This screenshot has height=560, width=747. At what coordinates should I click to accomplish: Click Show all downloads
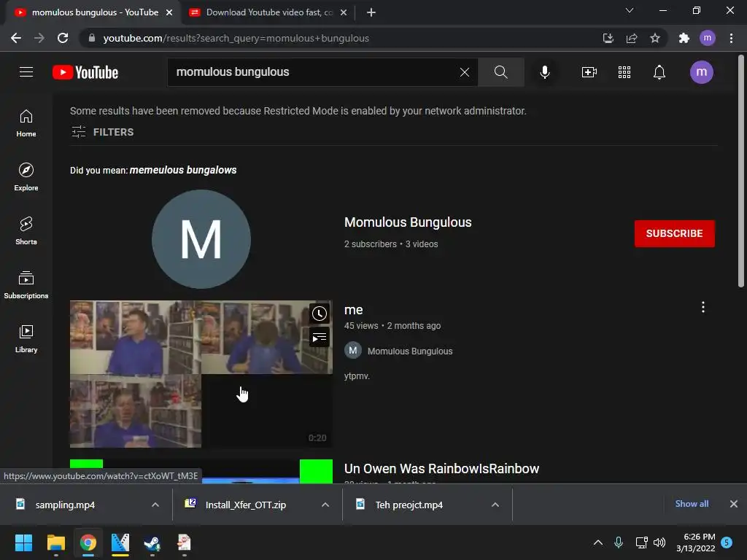tap(692, 504)
